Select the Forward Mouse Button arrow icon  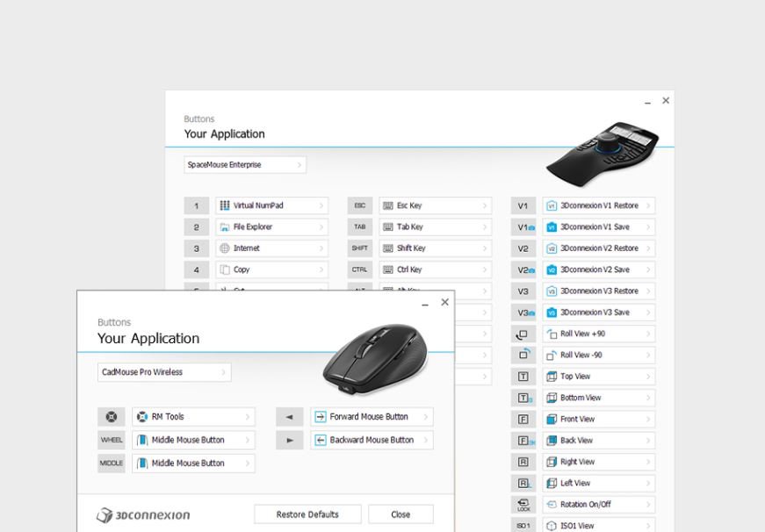pos(320,417)
